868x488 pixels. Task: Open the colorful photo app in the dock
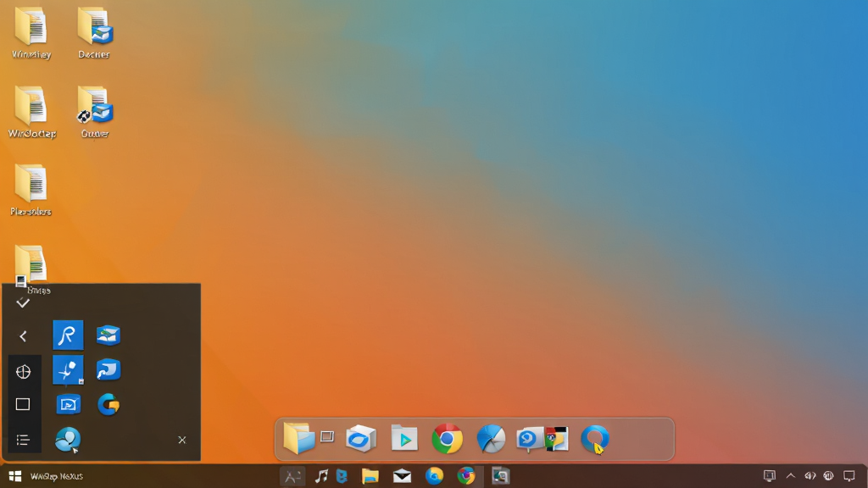pos(557,440)
